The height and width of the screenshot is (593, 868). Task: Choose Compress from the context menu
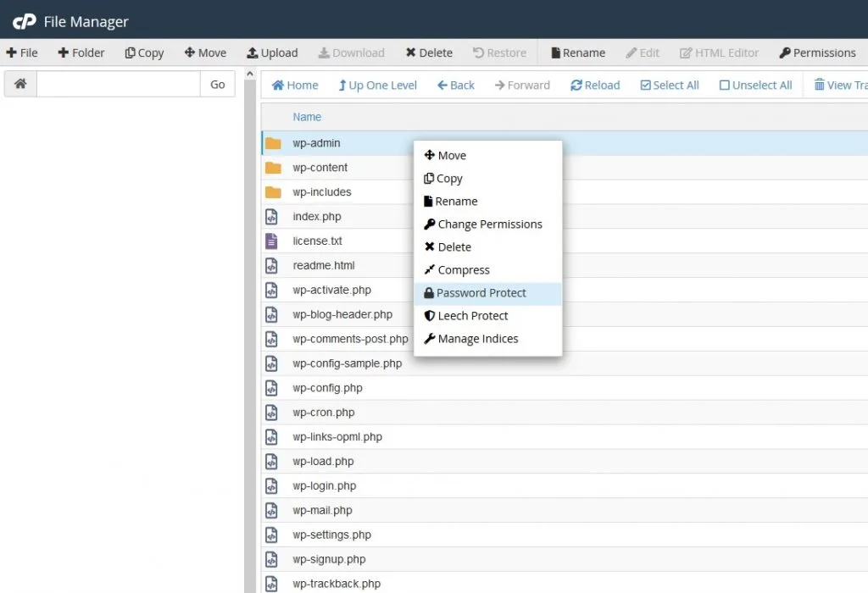point(487,270)
